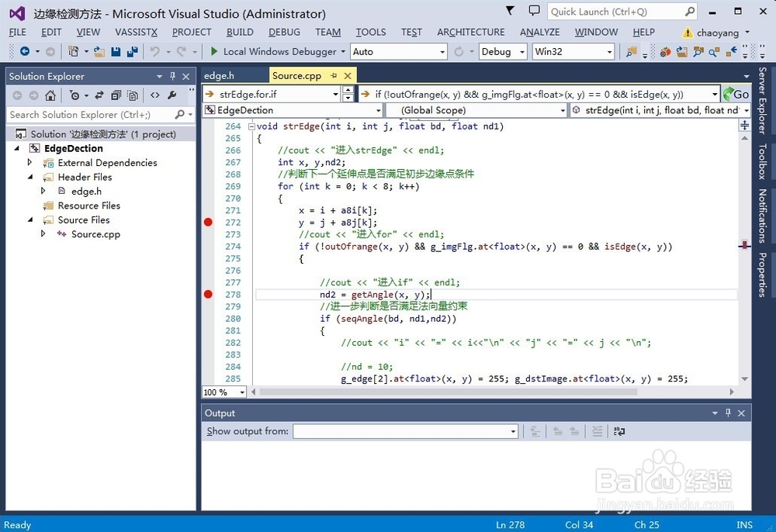This screenshot has width=776, height=532.
Task: Expand the External Dependencies node
Action: coord(29,162)
